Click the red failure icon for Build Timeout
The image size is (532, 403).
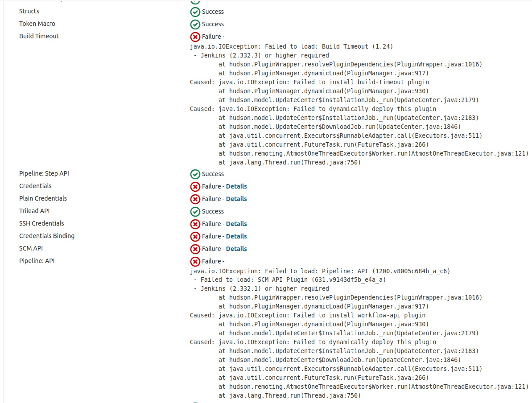pyautogui.click(x=195, y=37)
